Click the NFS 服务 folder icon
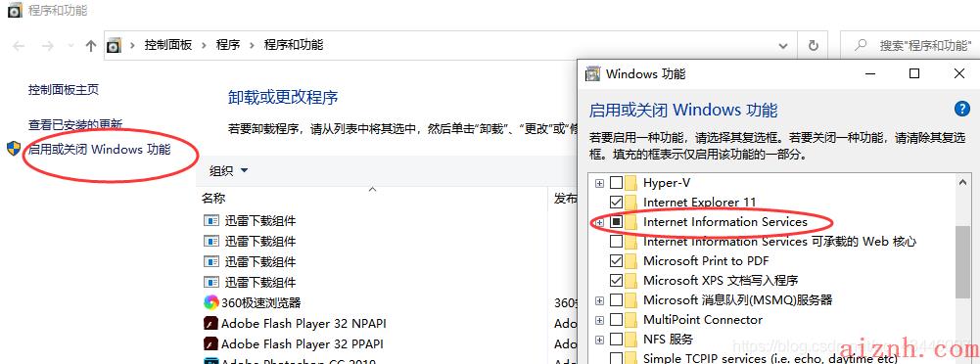 pyautogui.click(x=630, y=340)
